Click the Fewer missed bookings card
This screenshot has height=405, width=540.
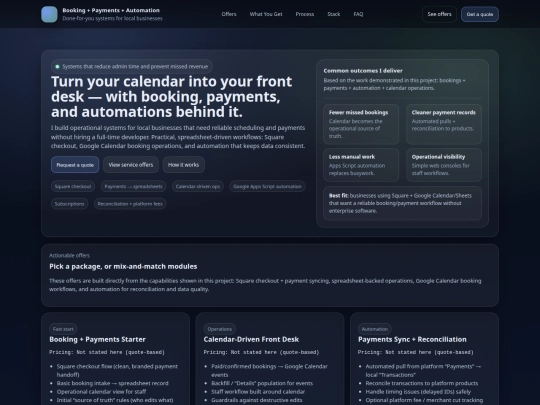[361, 124]
